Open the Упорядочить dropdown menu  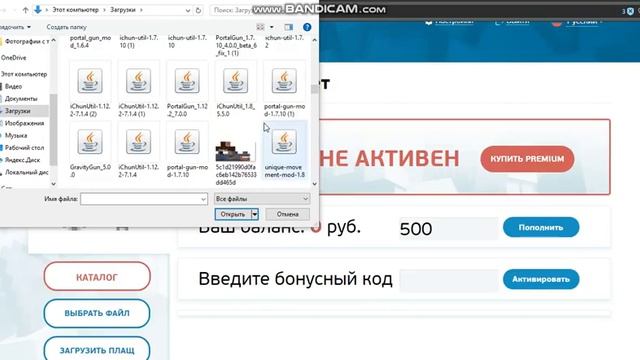click(15, 27)
